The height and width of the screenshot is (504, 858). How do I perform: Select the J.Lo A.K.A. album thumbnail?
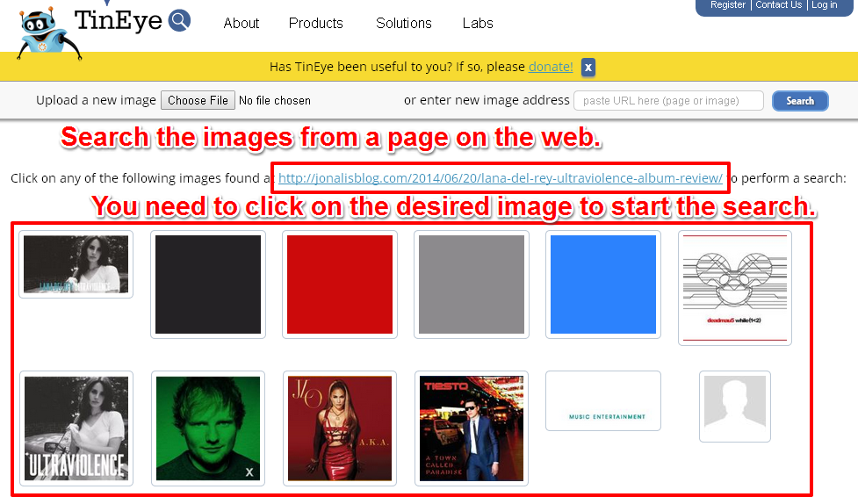click(340, 428)
